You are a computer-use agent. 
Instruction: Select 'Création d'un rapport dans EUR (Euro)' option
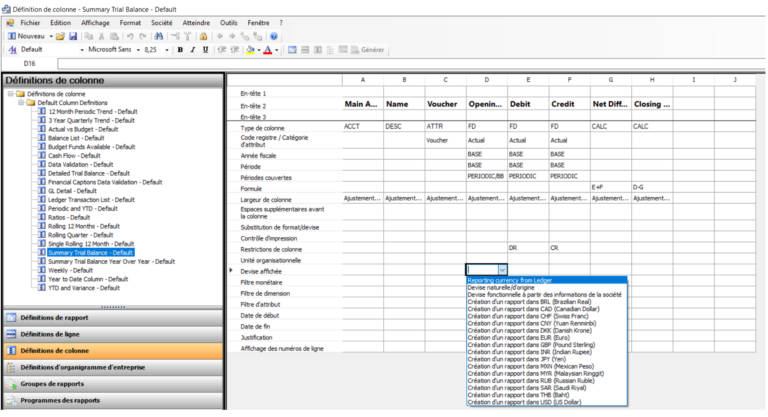(x=518, y=339)
